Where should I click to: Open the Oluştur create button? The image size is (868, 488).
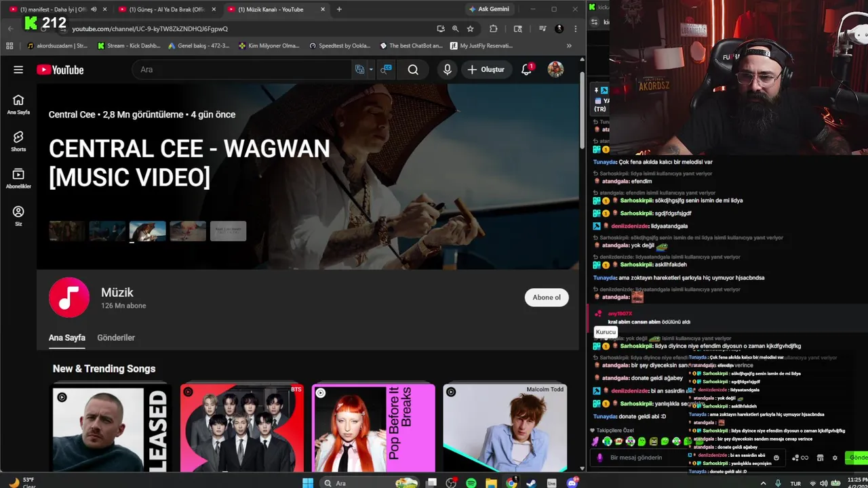[486, 70]
